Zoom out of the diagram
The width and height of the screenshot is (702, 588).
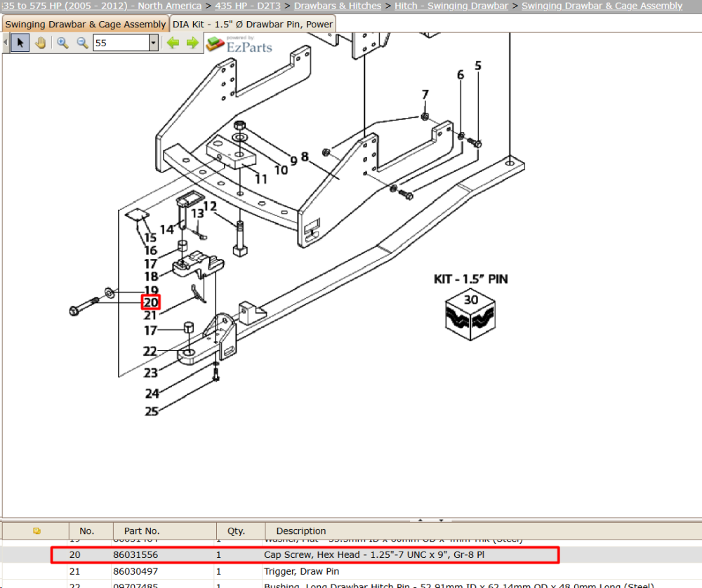pos(82,43)
